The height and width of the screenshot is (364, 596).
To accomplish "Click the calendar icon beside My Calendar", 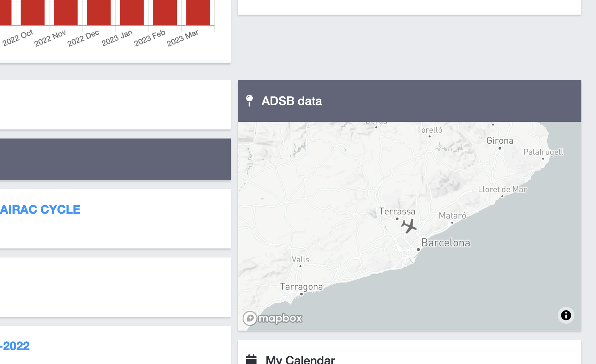I will tap(251, 359).
